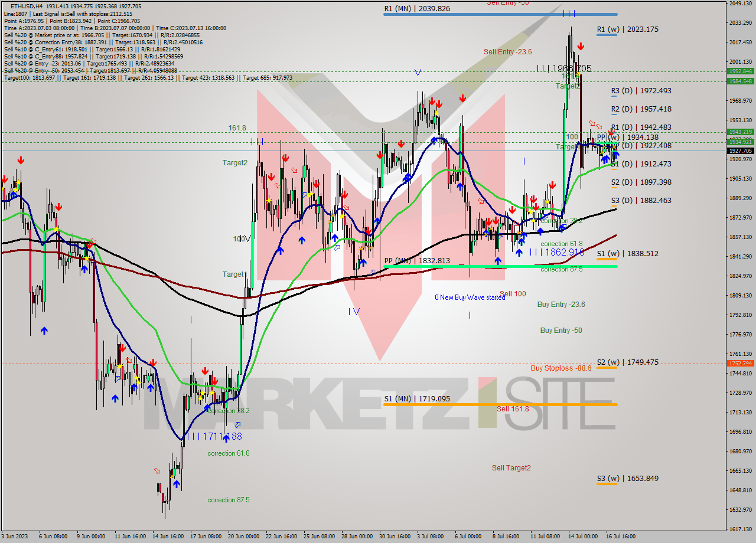Click the orange S1 (MN) horizontal line
Screen dimensions: 756x543
coord(500,404)
